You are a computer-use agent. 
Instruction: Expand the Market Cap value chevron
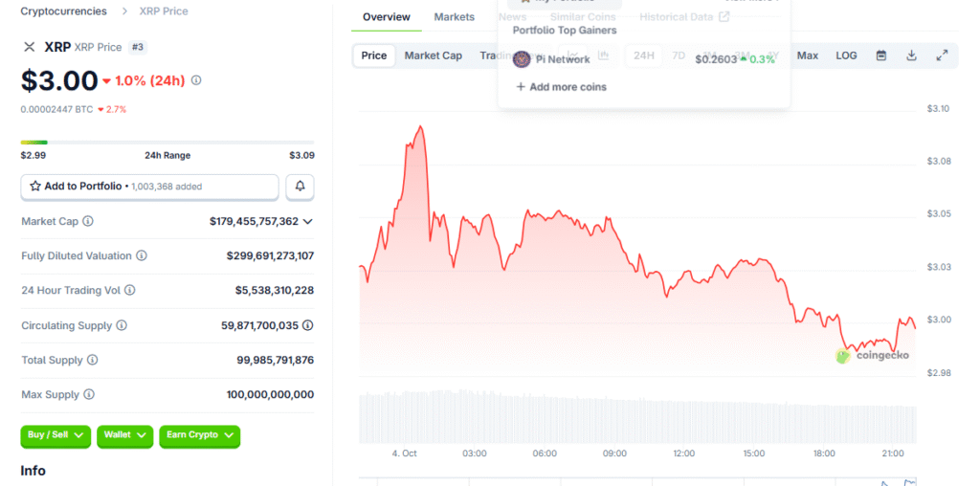tap(307, 221)
